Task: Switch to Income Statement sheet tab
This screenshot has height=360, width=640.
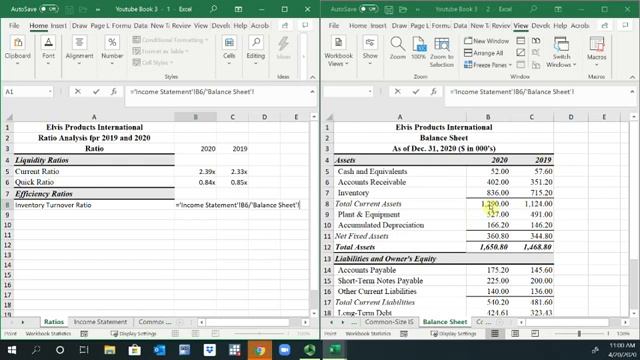Action: coord(100,322)
